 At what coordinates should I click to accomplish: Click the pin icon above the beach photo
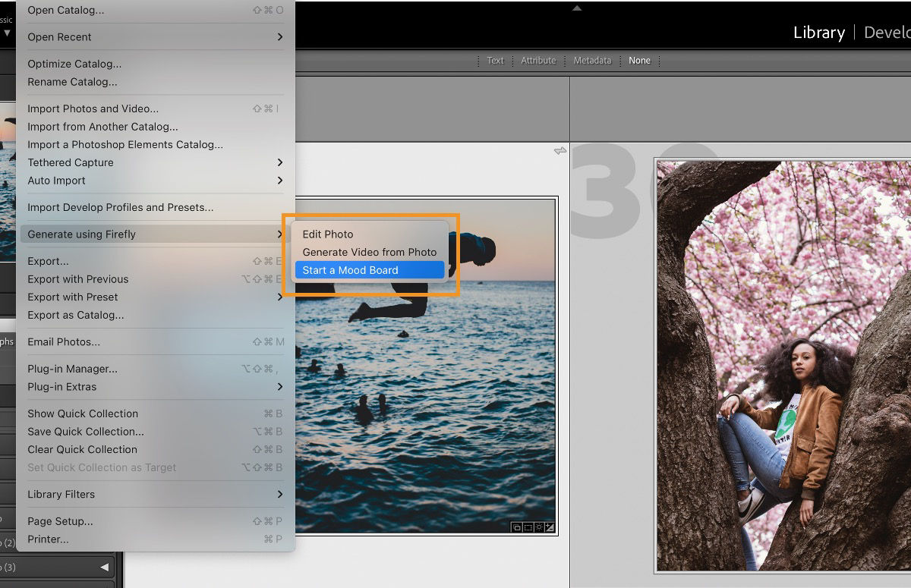(x=560, y=151)
